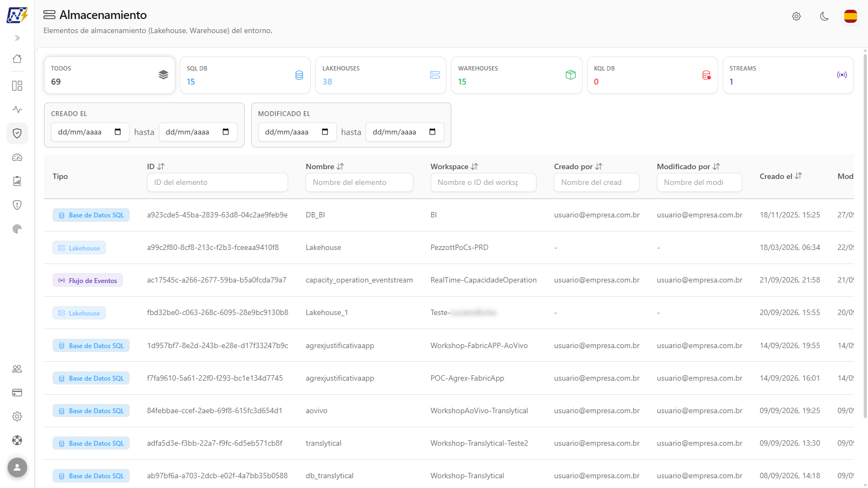Change language via the Spain flag icon

pos(851,16)
